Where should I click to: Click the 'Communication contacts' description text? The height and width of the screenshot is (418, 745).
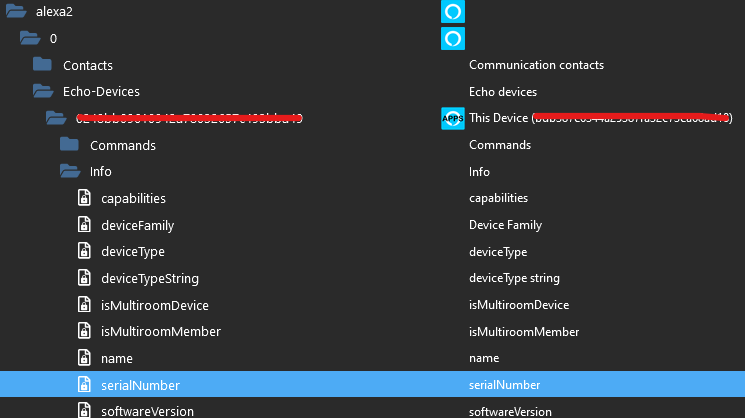(x=536, y=65)
